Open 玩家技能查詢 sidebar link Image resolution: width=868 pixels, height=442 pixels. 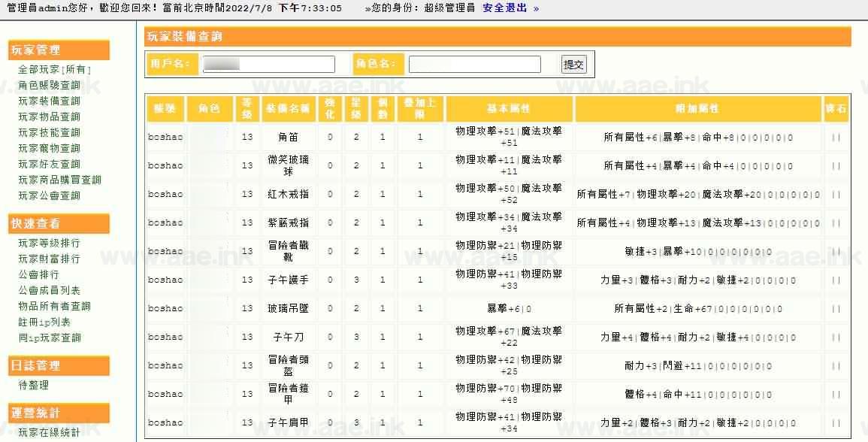click(50, 133)
